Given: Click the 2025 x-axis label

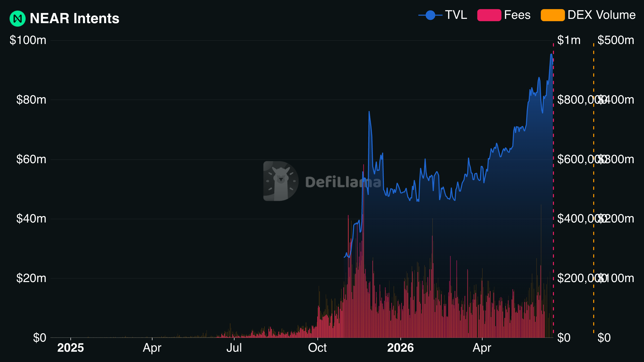Looking at the screenshot, I should 70,348.
